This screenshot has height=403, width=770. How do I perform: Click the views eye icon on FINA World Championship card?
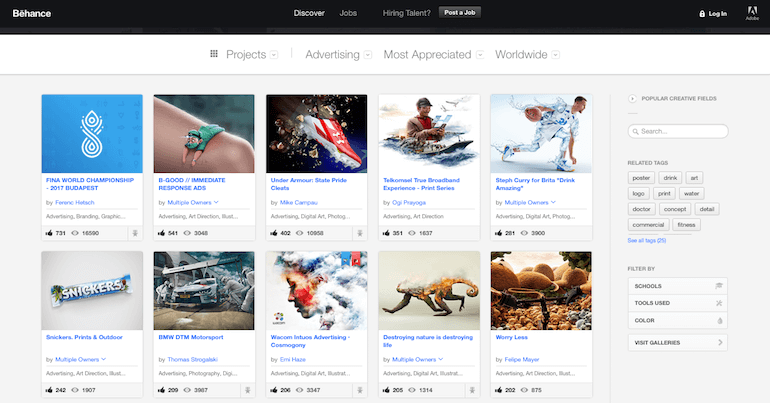pyautogui.click(x=75, y=233)
